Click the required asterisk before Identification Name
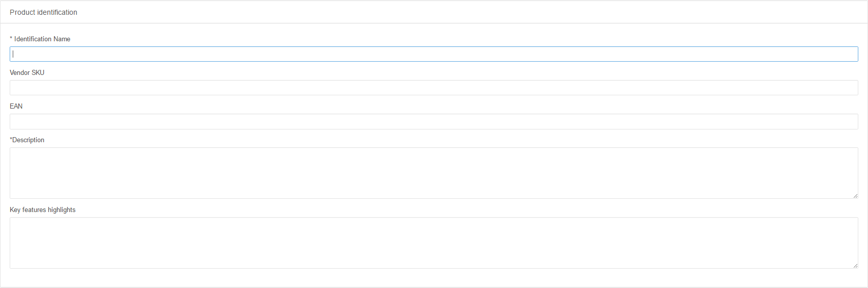868x288 pixels. [11, 38]
